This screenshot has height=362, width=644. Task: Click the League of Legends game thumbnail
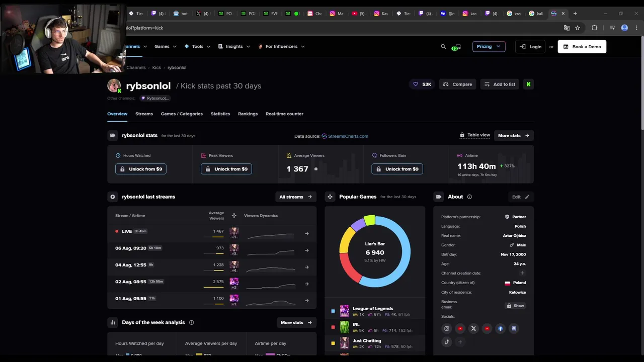(x=344, y=311)
